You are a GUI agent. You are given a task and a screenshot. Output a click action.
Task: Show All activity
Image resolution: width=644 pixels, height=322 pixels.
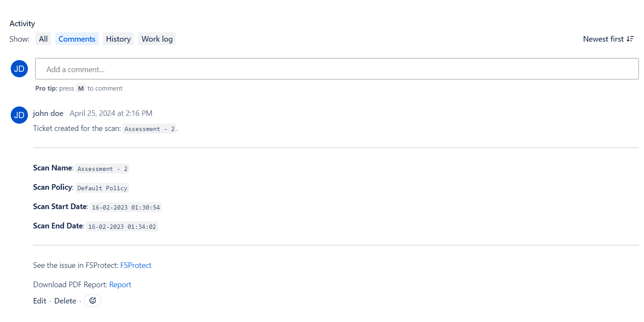[x=43, y=39]
